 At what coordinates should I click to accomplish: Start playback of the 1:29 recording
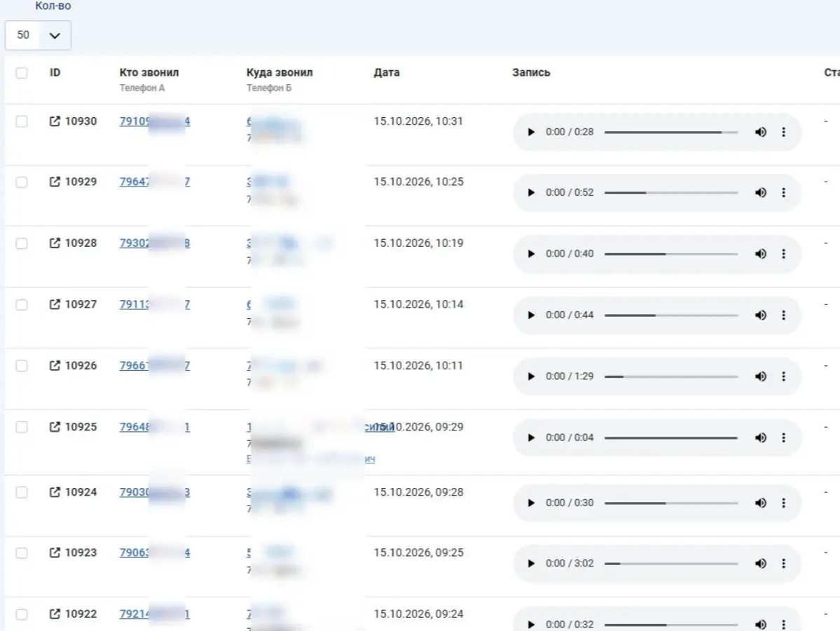[531, 376]
